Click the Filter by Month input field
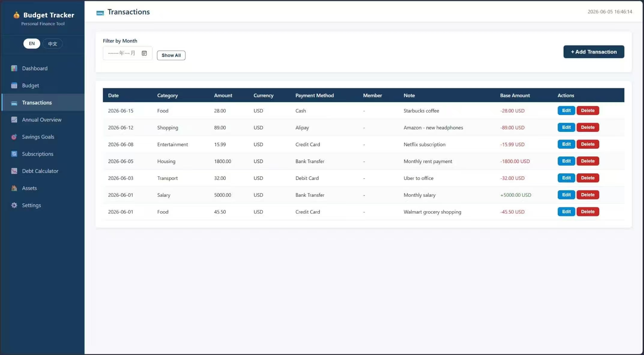 coord(128,53)
